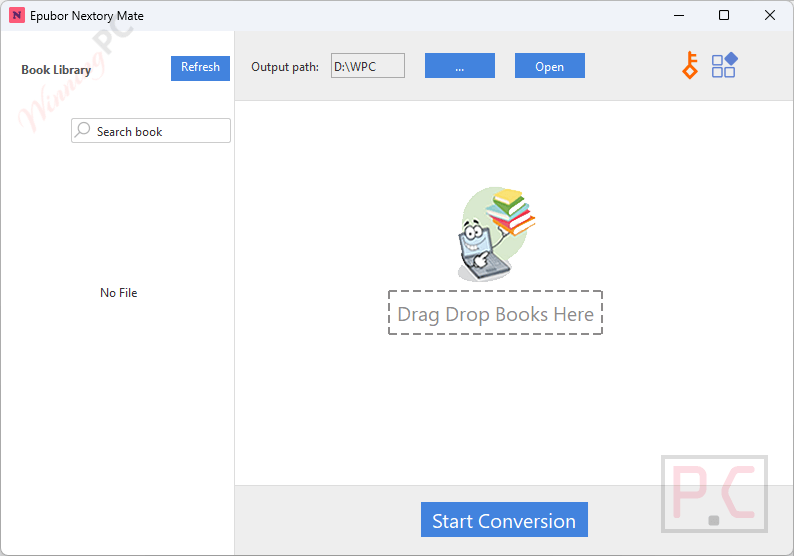
Task: Click the Epubor Nextory Mate app logo
Action: 17,15
